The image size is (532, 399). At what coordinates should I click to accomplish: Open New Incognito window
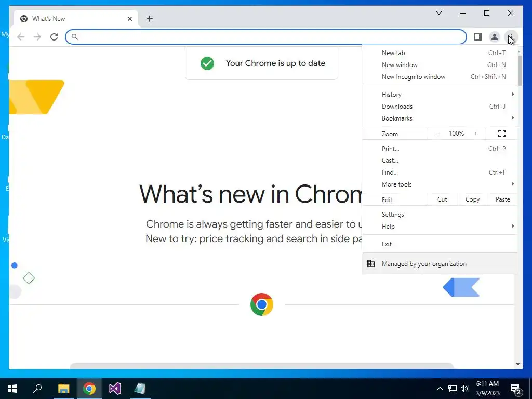point(440,77)
